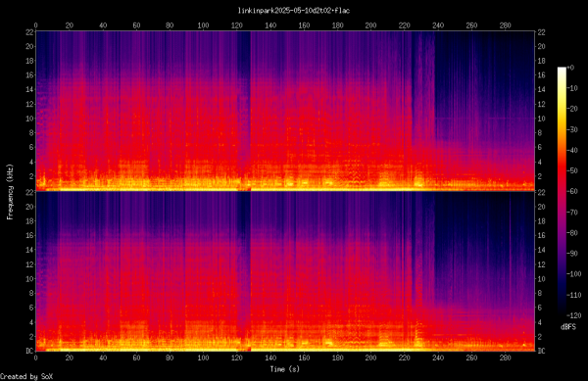Click the -70 dBFS scale label

pos(572,212)
